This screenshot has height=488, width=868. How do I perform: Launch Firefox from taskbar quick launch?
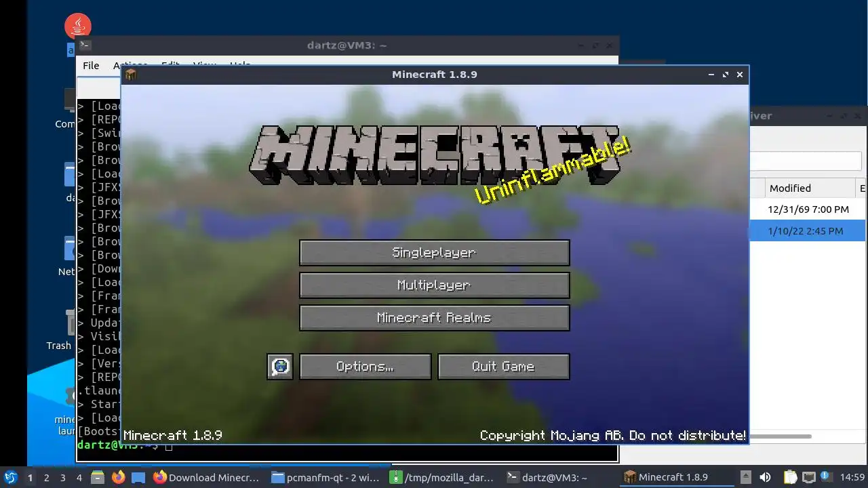[118, 478]
